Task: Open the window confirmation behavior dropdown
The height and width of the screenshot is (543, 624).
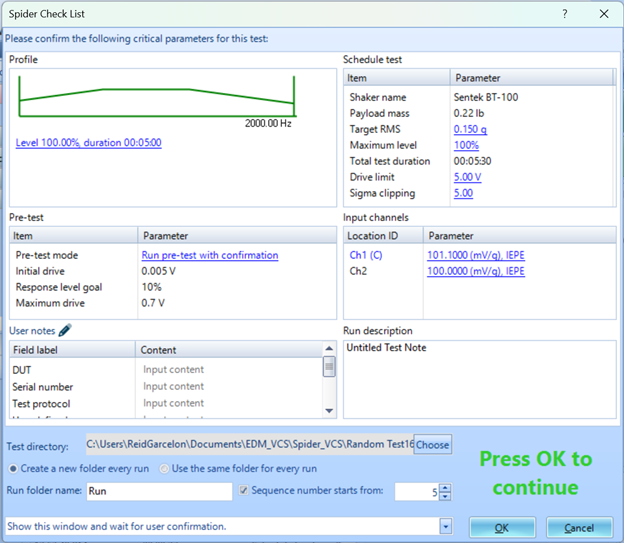Action: coord(444,526)
